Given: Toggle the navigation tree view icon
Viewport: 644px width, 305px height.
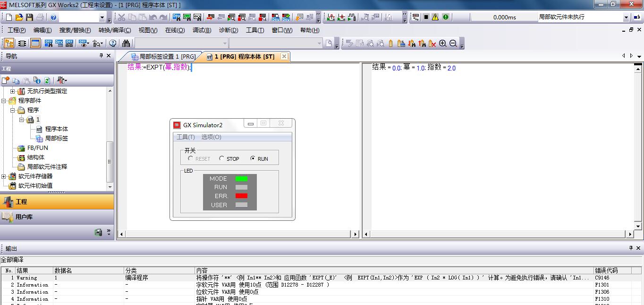Looking at the screenshot, I should (9, 44).
